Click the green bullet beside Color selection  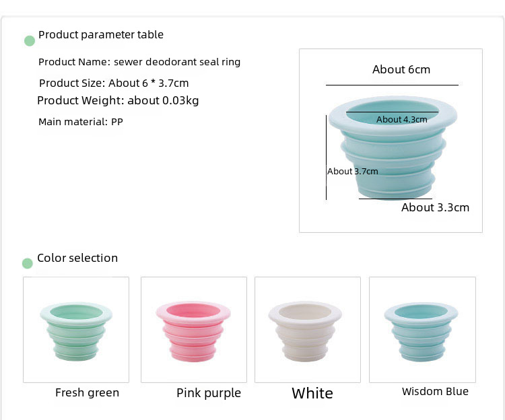[28, 263]
